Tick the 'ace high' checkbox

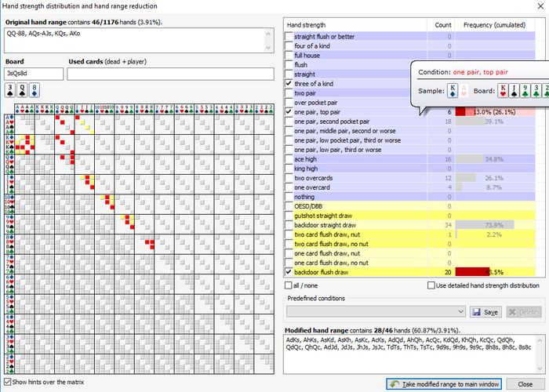coord(289,159)
